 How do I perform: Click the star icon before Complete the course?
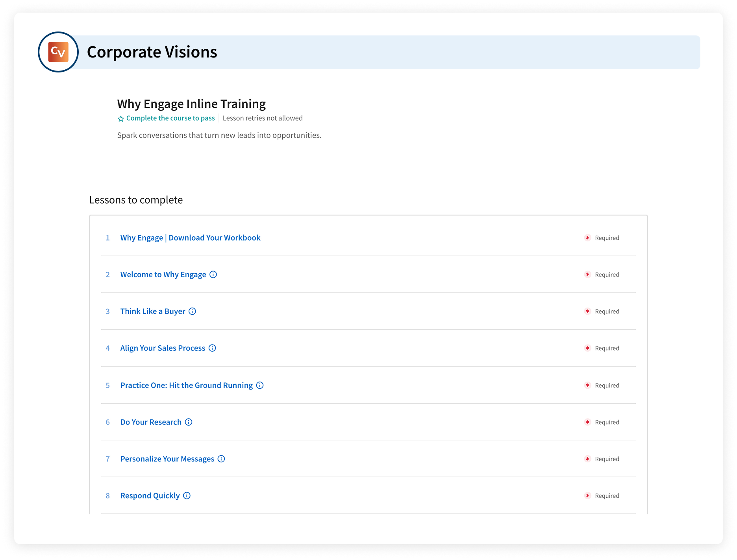121,119
